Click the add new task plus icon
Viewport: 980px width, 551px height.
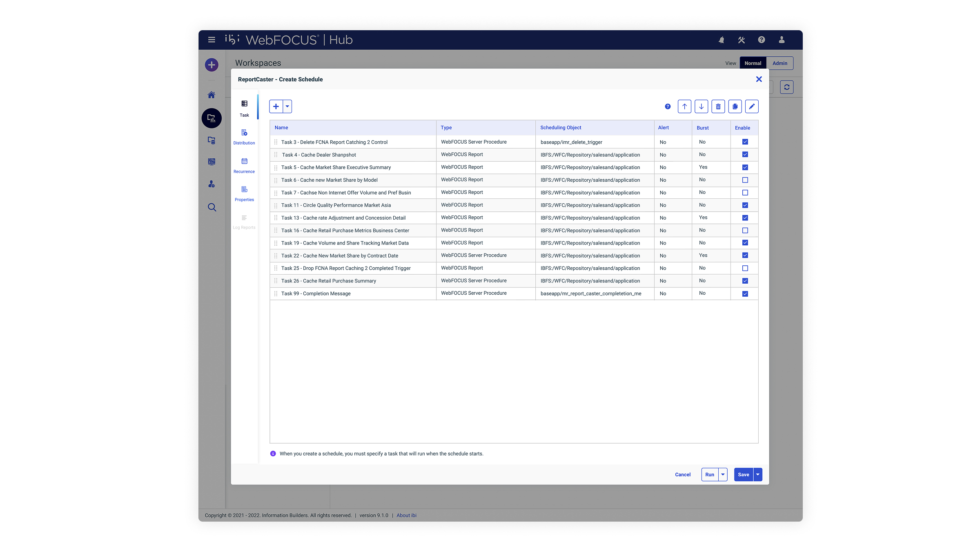tap(276, 107)
